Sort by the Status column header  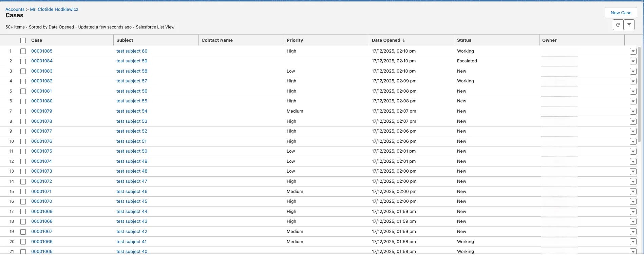coord(464,40)
